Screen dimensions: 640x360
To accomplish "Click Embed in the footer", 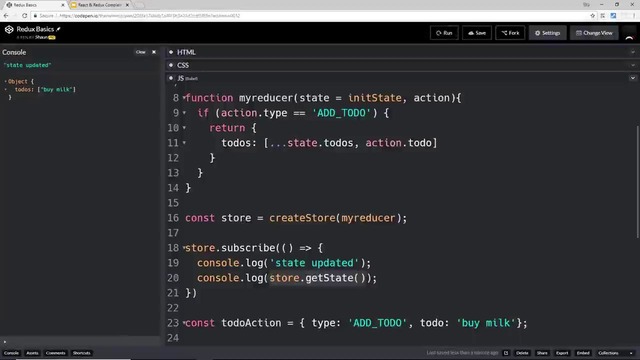I will (583, 353).
